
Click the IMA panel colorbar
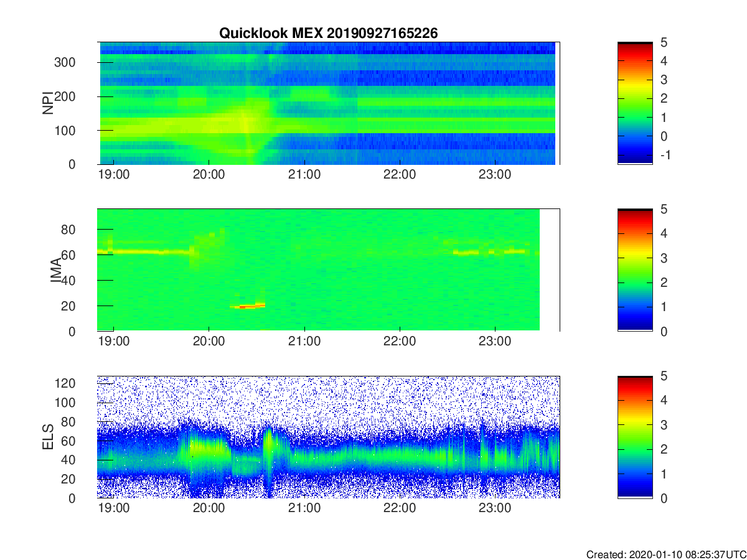point(635,270)
